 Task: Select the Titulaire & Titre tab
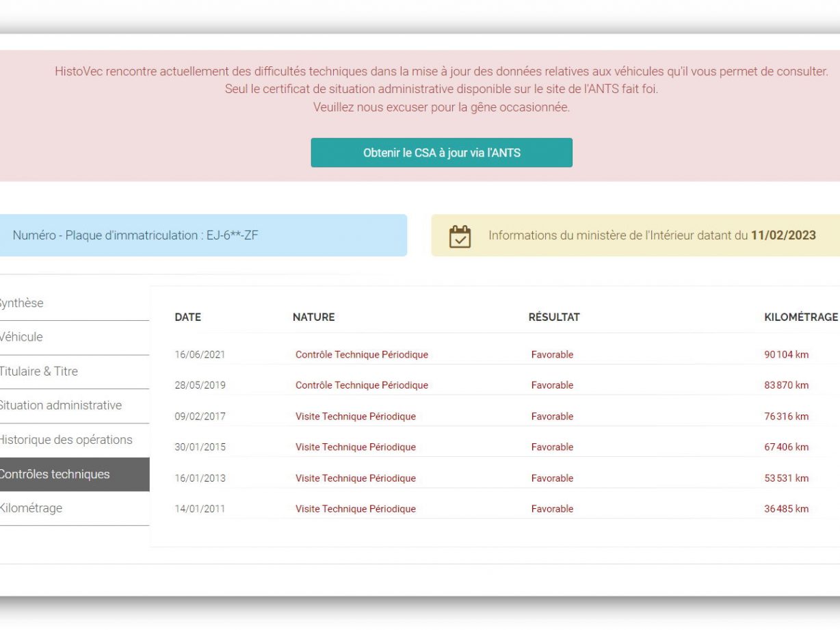coord(41,371)
